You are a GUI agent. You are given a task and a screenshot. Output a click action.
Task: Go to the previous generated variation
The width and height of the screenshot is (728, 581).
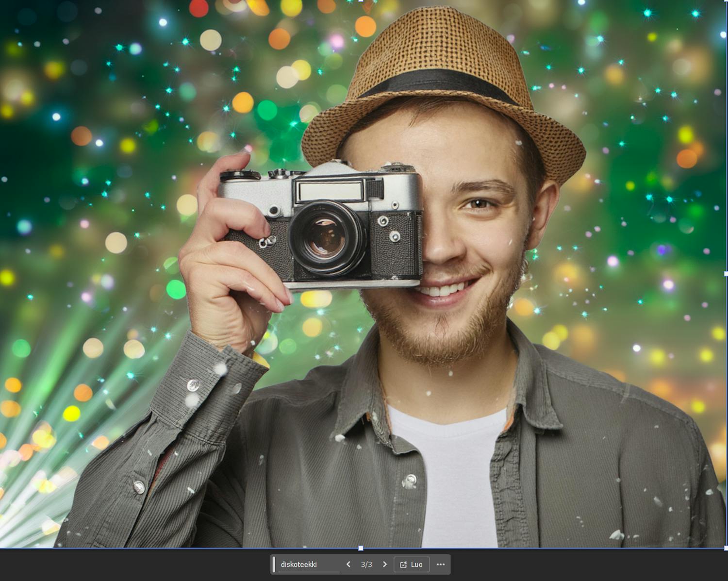pos(348,564)
